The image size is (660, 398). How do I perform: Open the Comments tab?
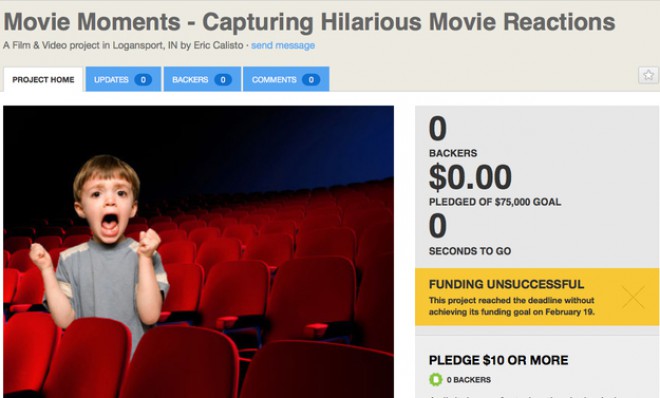tap(286, 79)
